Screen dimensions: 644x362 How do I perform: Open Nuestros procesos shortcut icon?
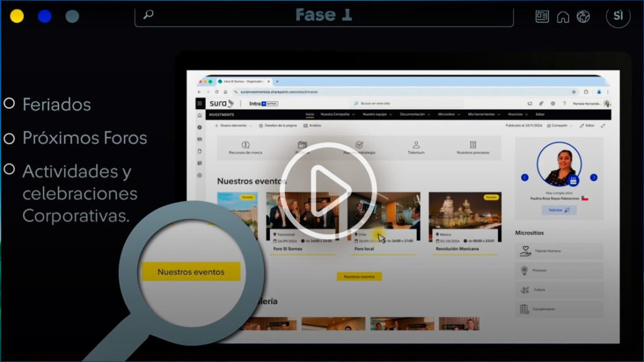473,145
